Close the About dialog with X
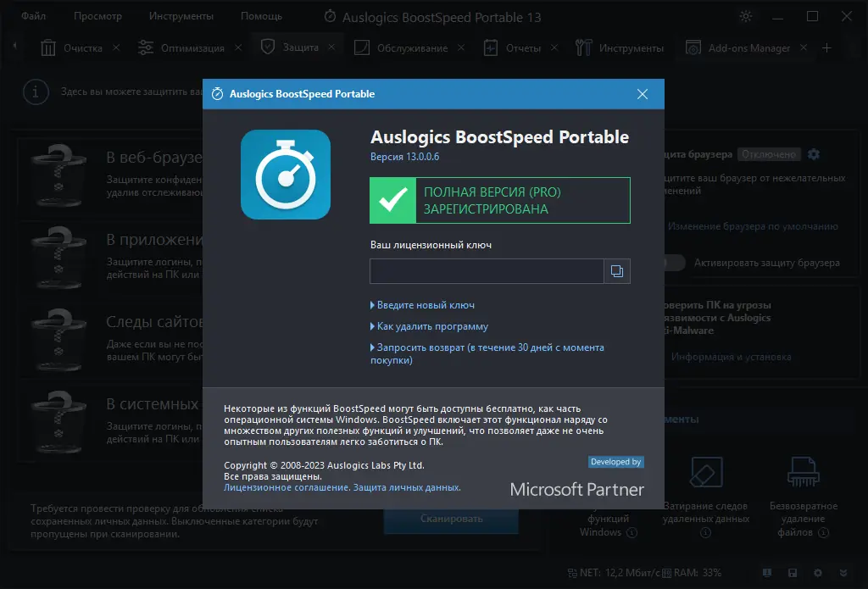The image size is (868, 589). (x=643, y=94)
